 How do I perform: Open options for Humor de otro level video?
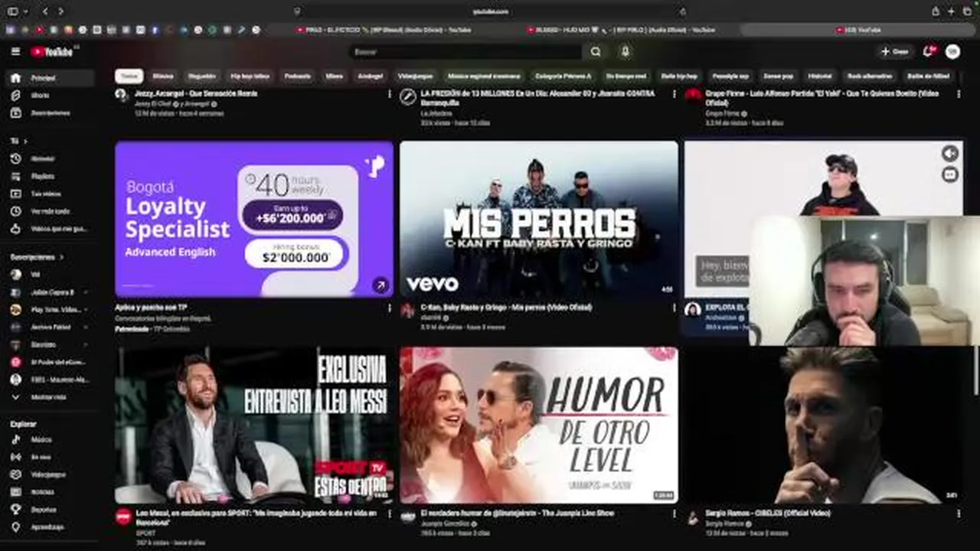point(674,514)
